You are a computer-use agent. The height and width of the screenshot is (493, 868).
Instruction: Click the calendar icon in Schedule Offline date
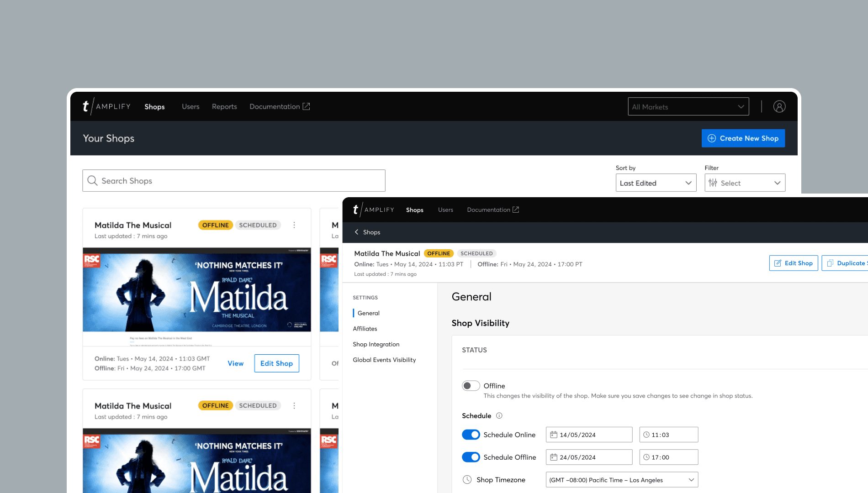pyautogui.click(x=554, y=457)
